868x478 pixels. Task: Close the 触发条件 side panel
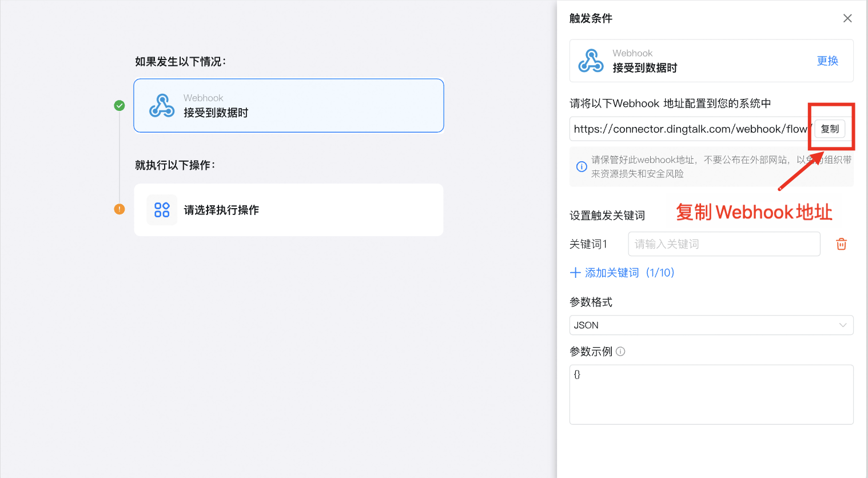click(x=847, y=18)
